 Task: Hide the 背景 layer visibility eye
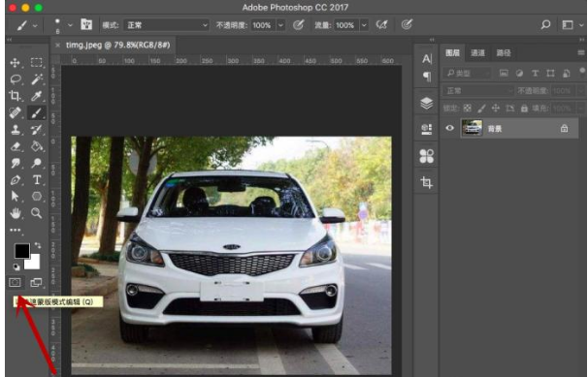coord(449,128)
